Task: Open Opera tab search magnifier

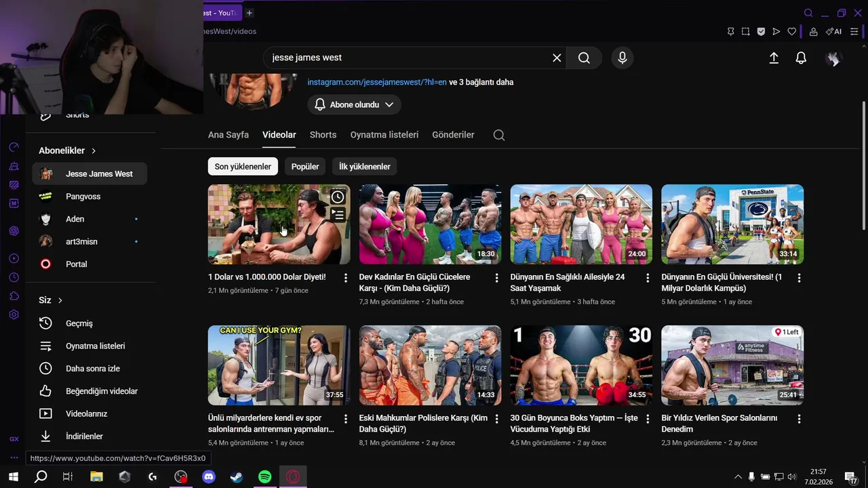Action: point(808,13)
